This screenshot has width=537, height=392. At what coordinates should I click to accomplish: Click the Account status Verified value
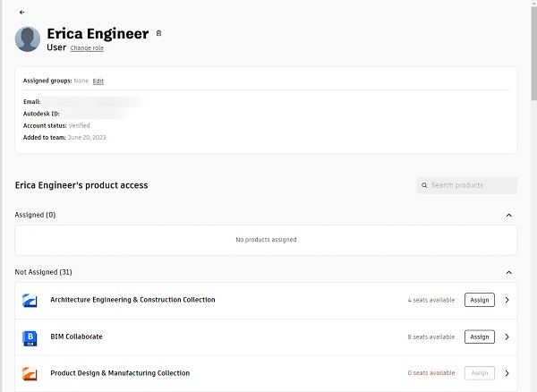tap(79, 125)
